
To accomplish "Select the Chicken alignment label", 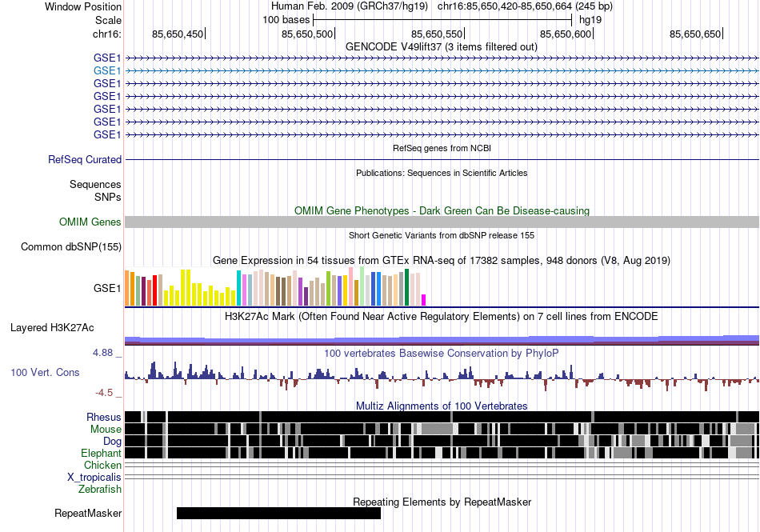I will click(102, 466).
